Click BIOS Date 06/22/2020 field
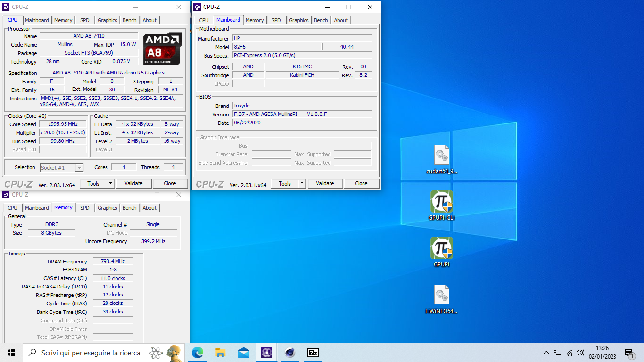The image size is (644, 362). coord(302,123)
